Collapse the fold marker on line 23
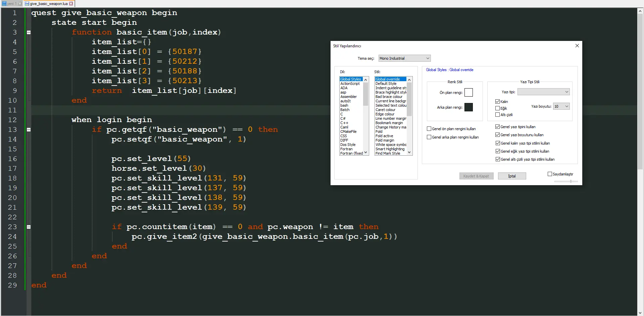Image resolution: width=644 pixels, height=316 pixels. click(x=29, y=227)
